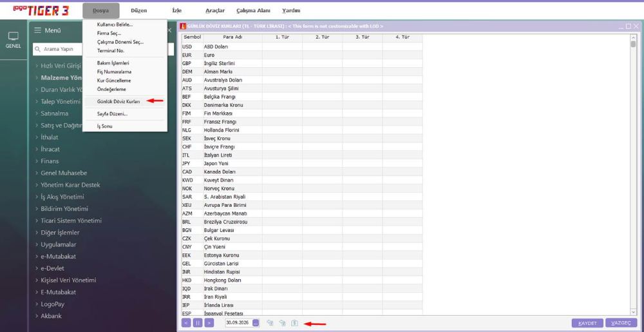Open date picker button next to 30.09.2026

[x=256, y=323]
